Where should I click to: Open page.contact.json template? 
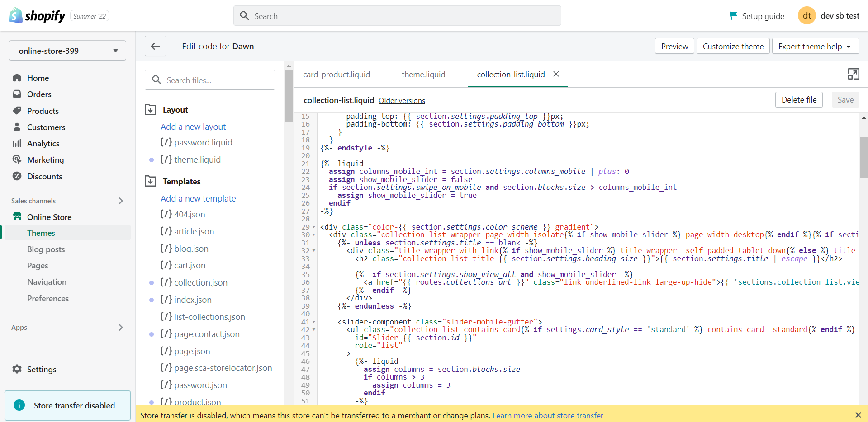pos(207,334)
